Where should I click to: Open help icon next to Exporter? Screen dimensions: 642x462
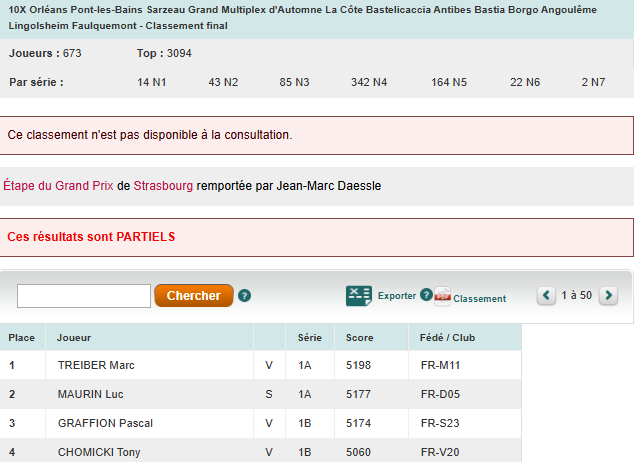tap(426, 295)
